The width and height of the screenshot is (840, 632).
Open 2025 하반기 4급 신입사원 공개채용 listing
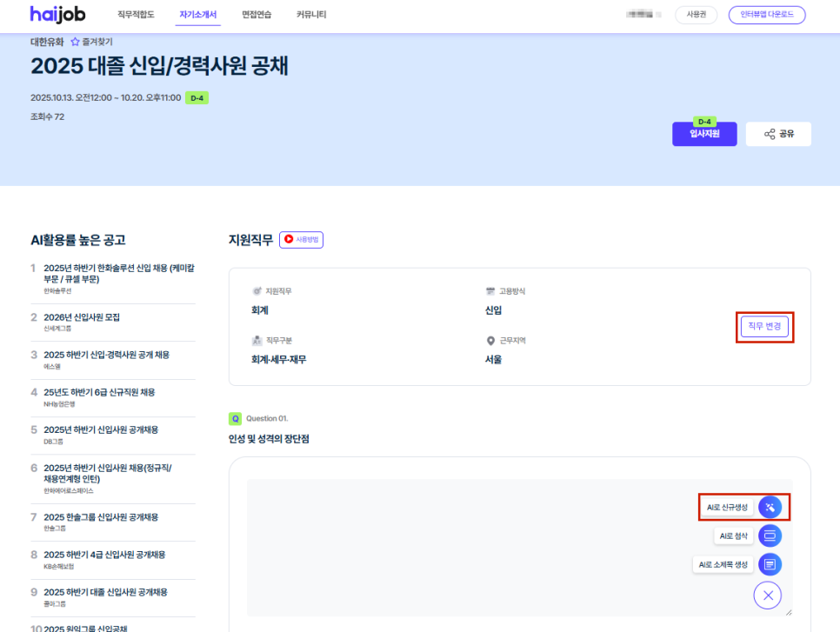click(x=104, y=555)
